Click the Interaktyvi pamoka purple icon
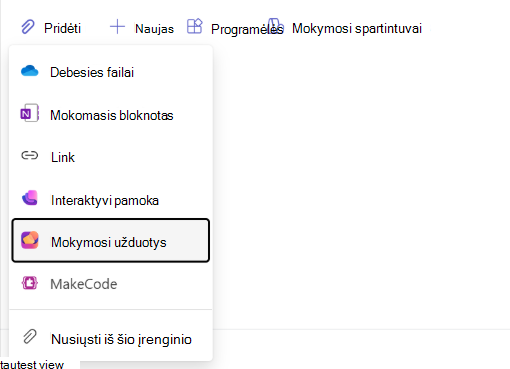This screenshot has height=369, width=510. click(x=30, y=198)
